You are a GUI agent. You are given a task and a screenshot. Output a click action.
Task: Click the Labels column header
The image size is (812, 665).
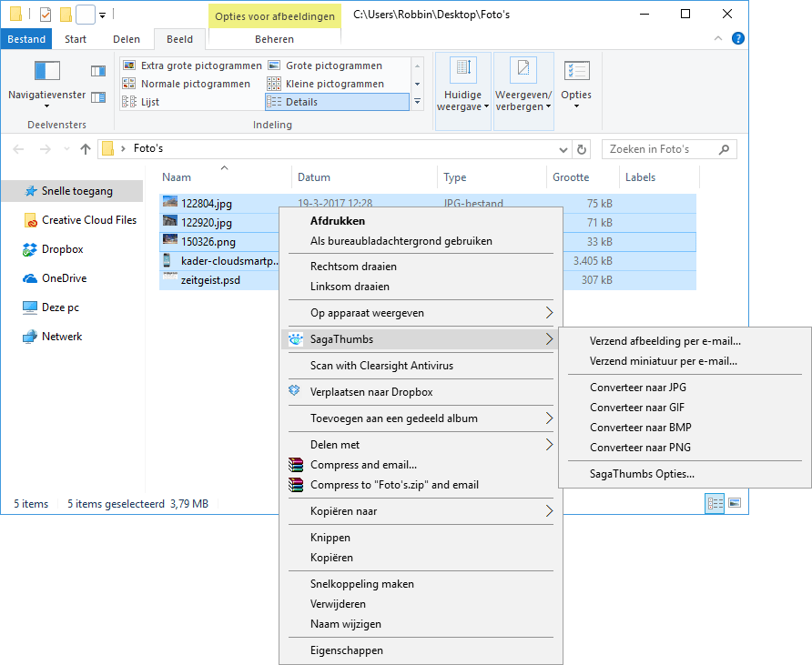click(x=640, y=177)
